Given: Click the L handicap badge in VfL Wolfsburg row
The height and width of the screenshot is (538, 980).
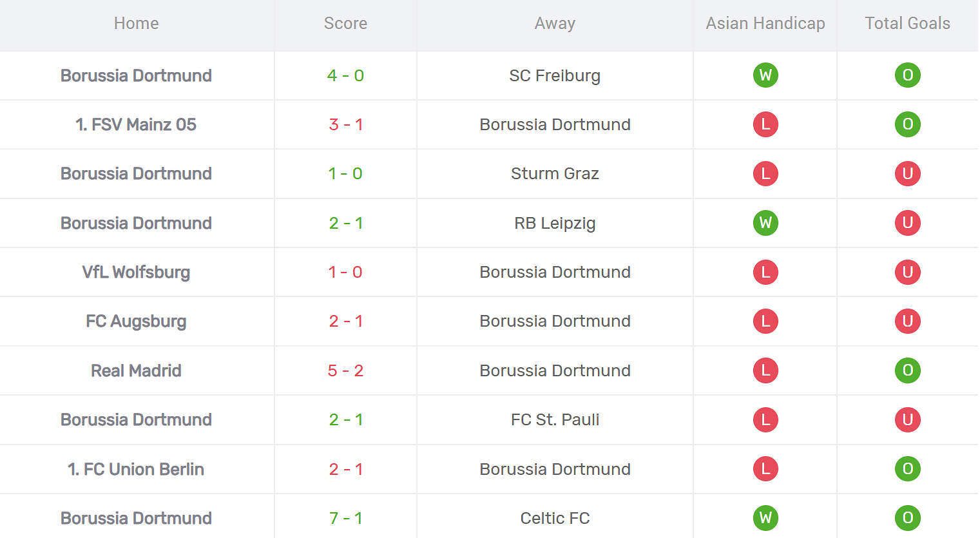Looking at the screenshot, I should (x=765, y=272).
